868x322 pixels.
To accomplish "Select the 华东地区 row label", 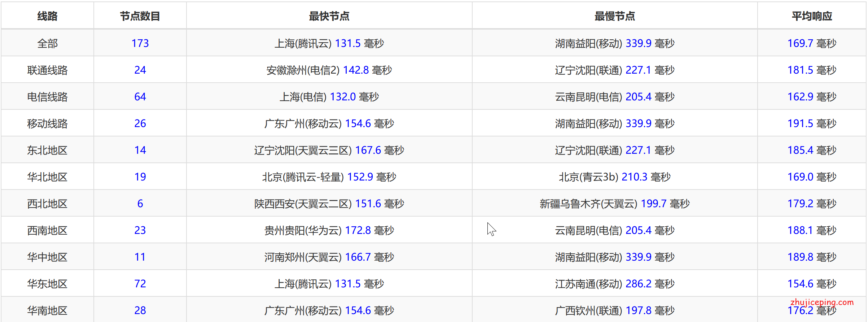I will click(x=47, y=284).
